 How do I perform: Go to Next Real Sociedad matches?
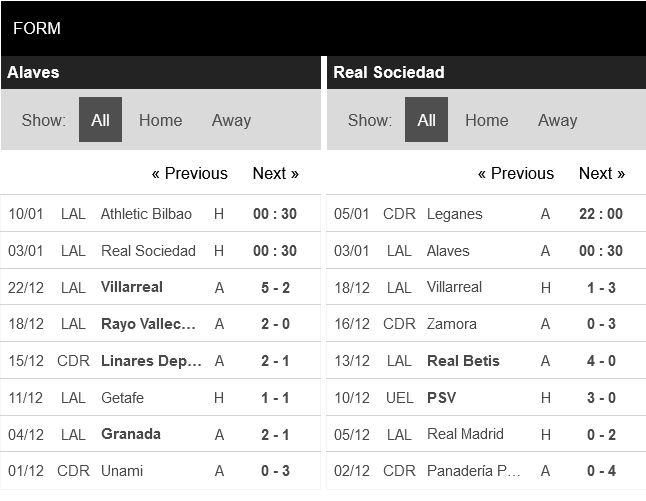(x=601, y=173)
